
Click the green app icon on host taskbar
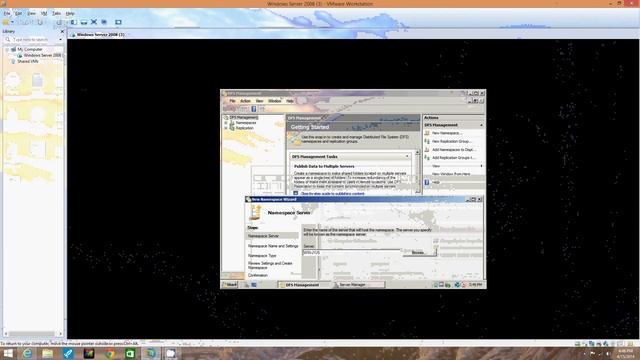(x=130, y=353)
